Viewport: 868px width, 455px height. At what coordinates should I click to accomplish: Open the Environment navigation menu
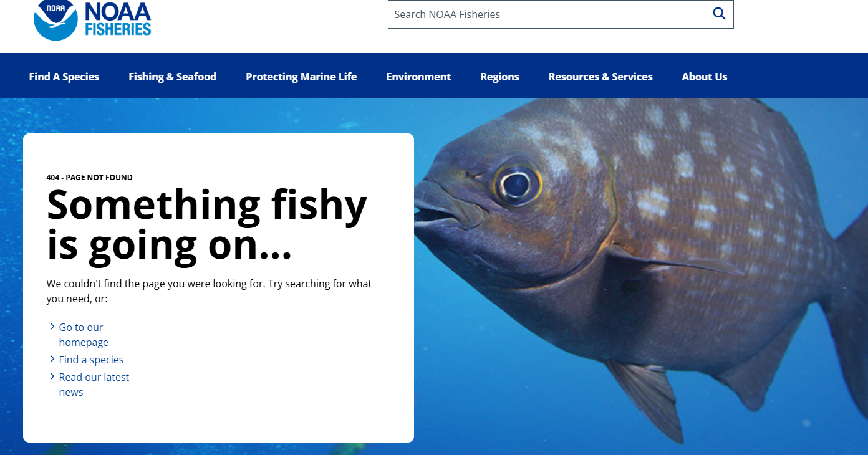point(418,77)
